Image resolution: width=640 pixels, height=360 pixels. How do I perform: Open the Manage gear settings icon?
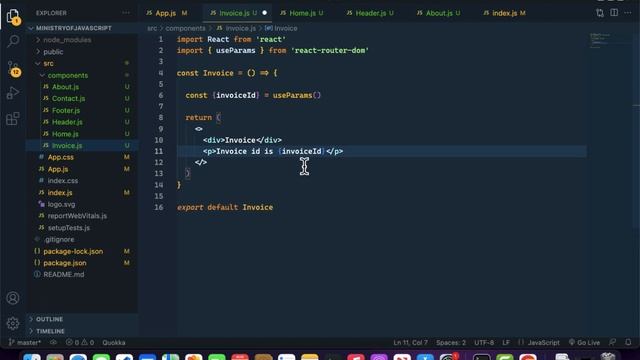click(13, 323)
